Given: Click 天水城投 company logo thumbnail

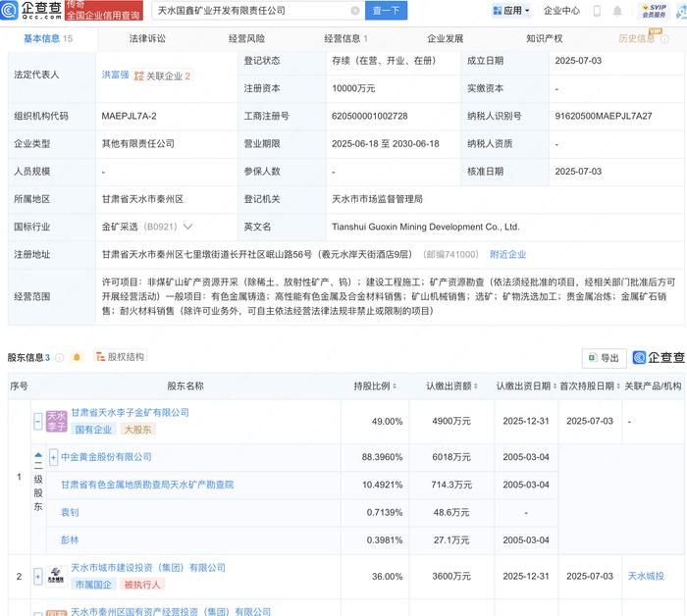Looking at the screenshot, I should (56, 576).
